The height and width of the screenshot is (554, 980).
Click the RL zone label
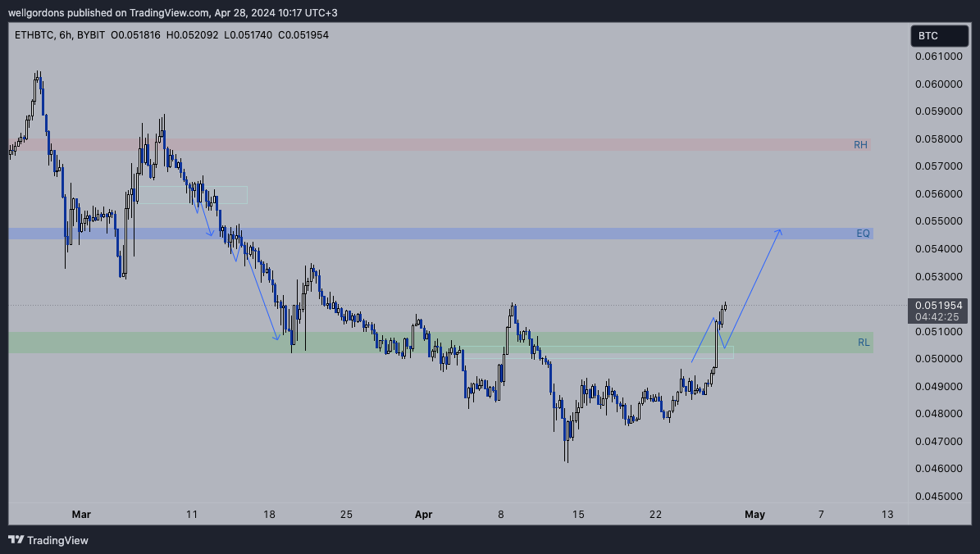coord(864,343)
